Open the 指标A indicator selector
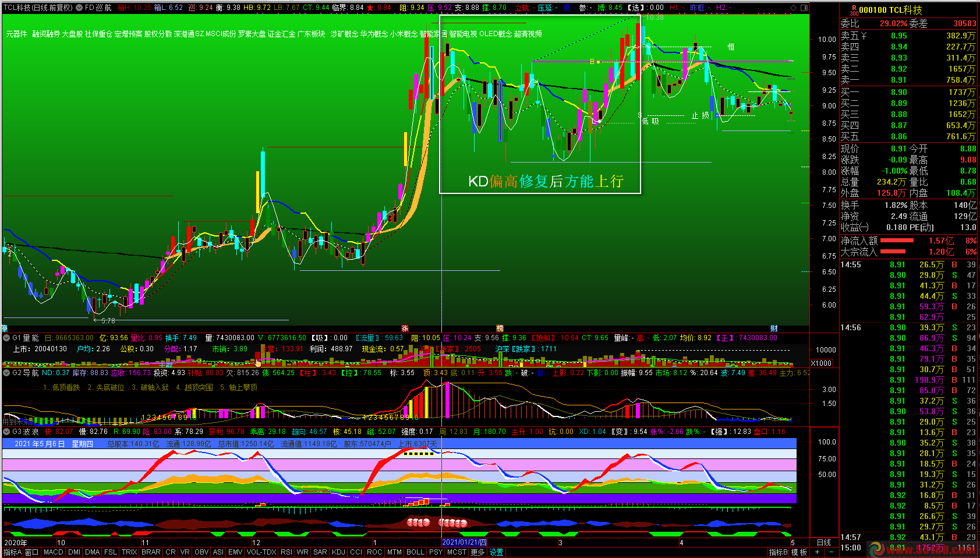The image size is (980, 558). click(12, 552)
